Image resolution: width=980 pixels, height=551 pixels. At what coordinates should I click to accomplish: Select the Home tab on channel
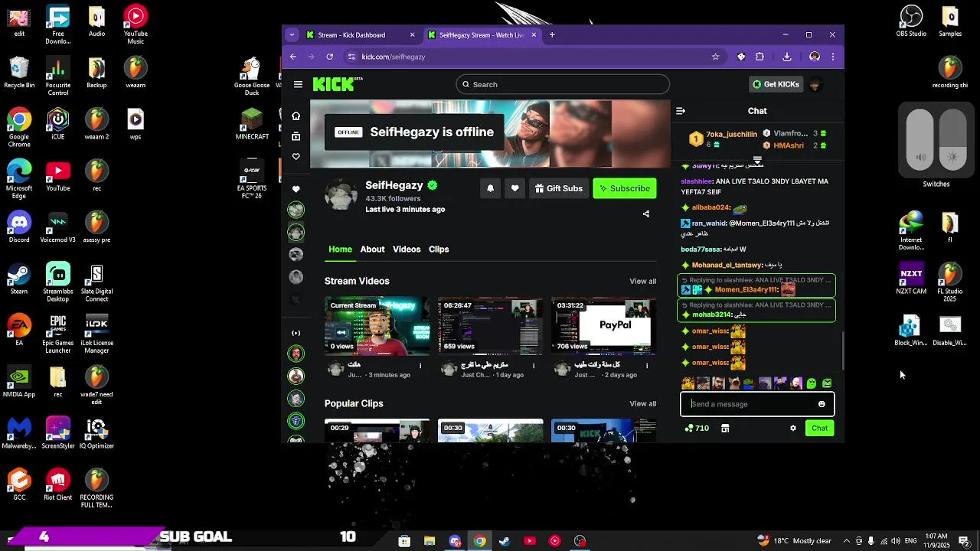(x=340, y=249)
